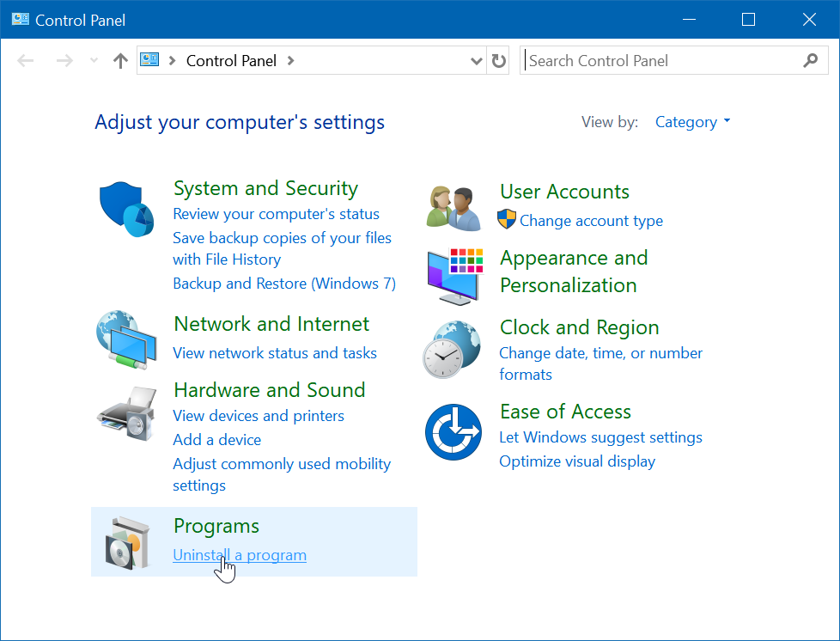Open Adjust commonly used mobility settings

tap(282, 474)
